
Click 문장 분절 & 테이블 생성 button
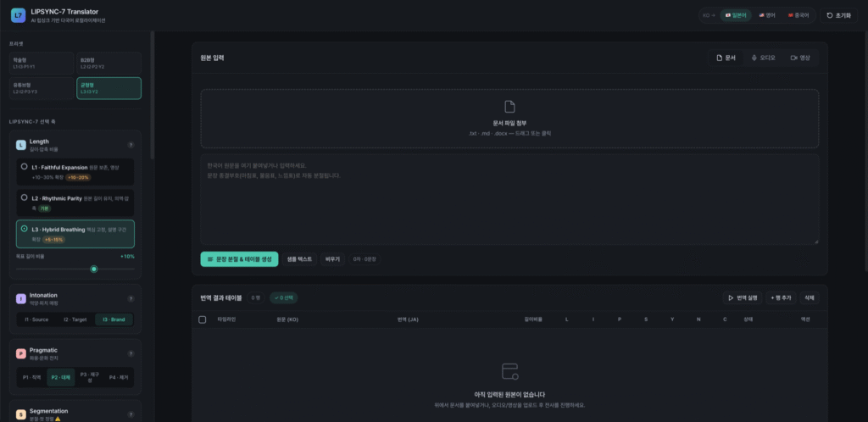point(239,258)
